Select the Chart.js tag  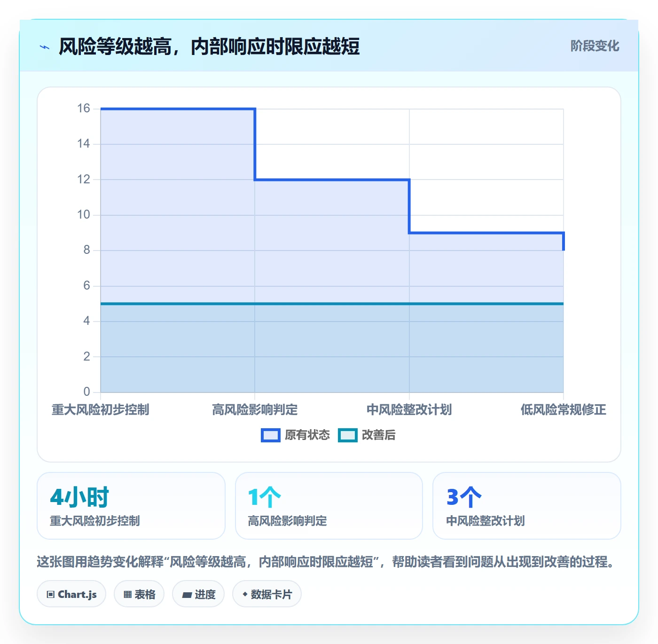coord(71,594)
